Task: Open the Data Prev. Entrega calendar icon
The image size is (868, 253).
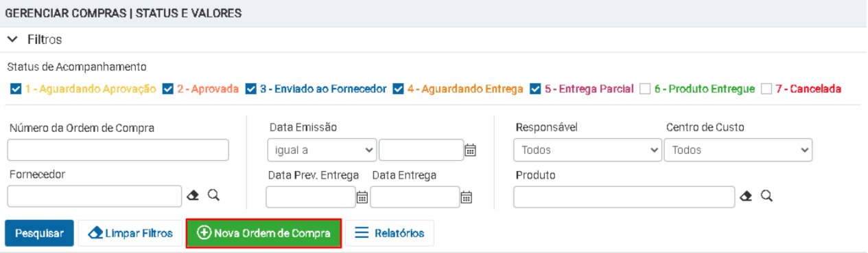Action: (362, 197)
